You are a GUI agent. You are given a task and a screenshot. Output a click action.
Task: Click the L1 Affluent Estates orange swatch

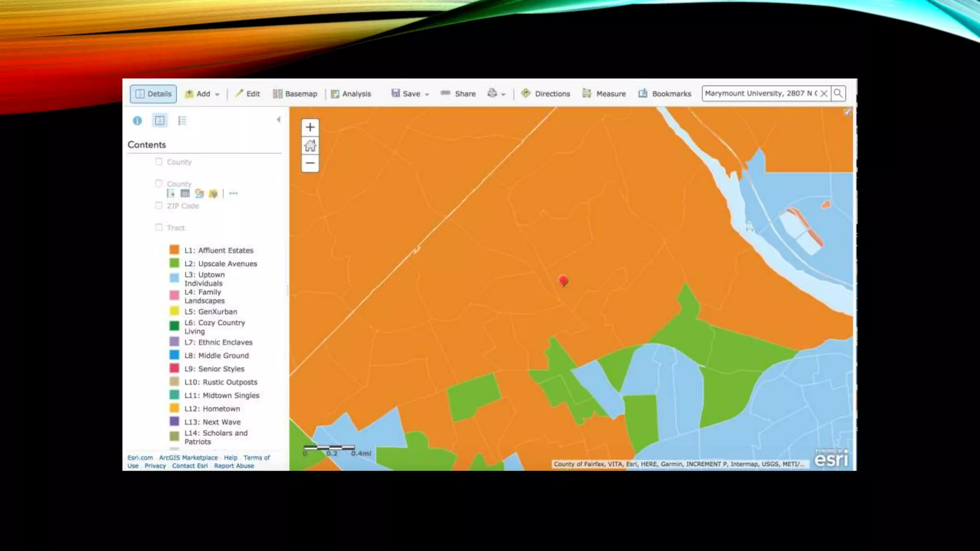[x=174, y=250]
